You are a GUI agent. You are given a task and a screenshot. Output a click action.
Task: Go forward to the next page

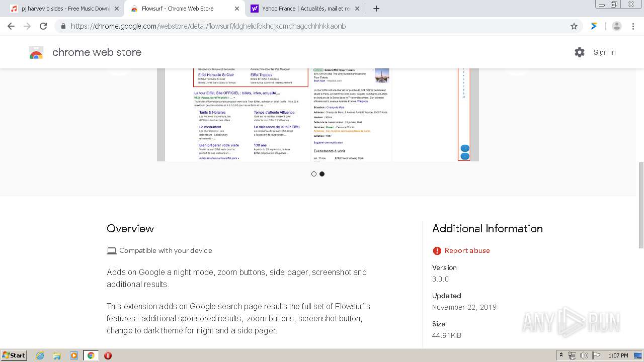[27, 26]
